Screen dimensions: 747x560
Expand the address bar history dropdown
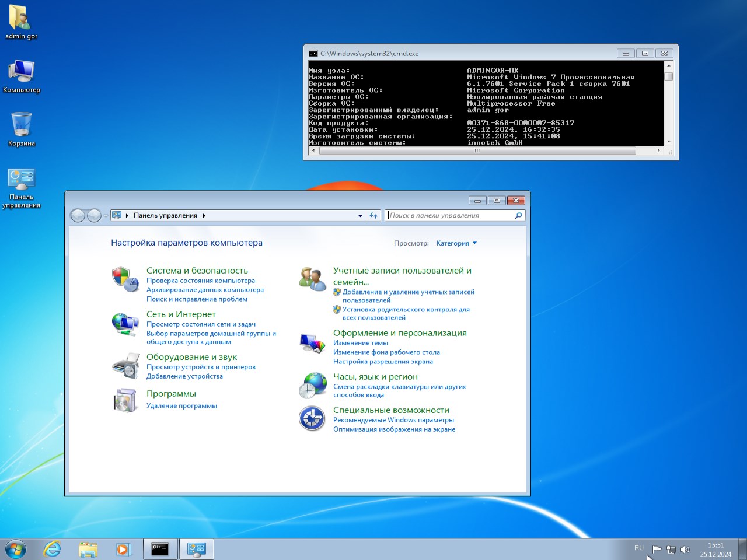(360, 216)
